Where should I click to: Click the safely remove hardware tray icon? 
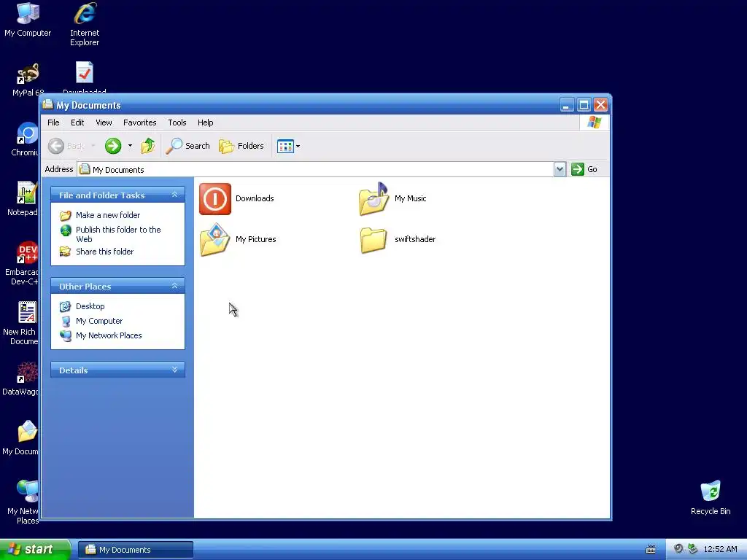click(x=692, y=549)
